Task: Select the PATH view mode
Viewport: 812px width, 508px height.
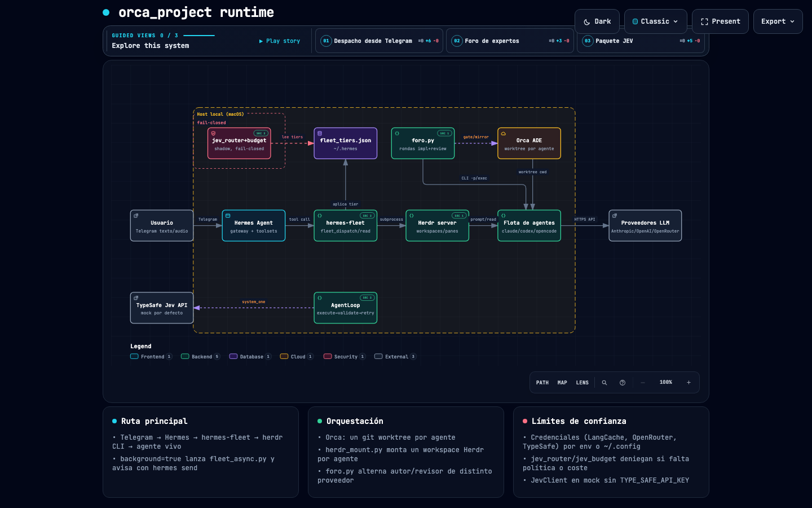Action: click(x=542, y=383)
